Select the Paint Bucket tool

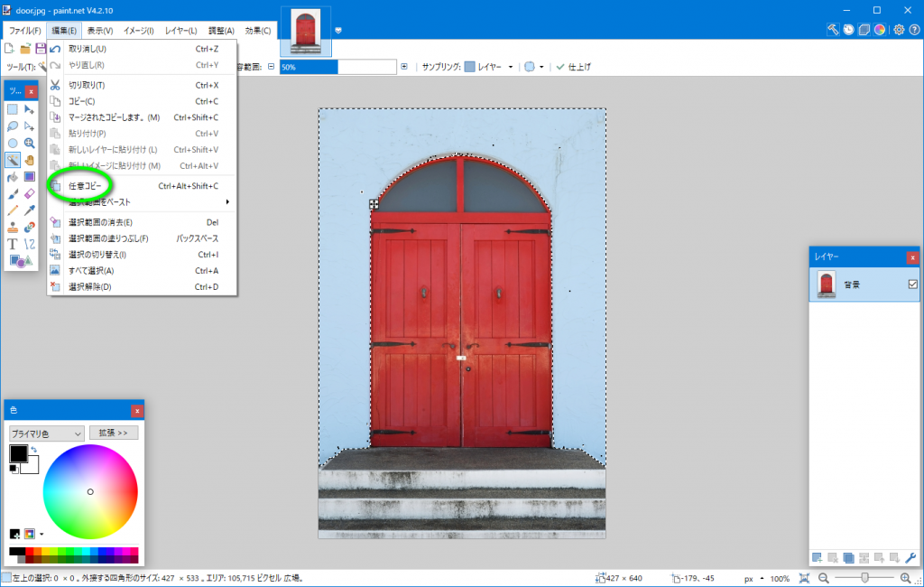(13, 177)
